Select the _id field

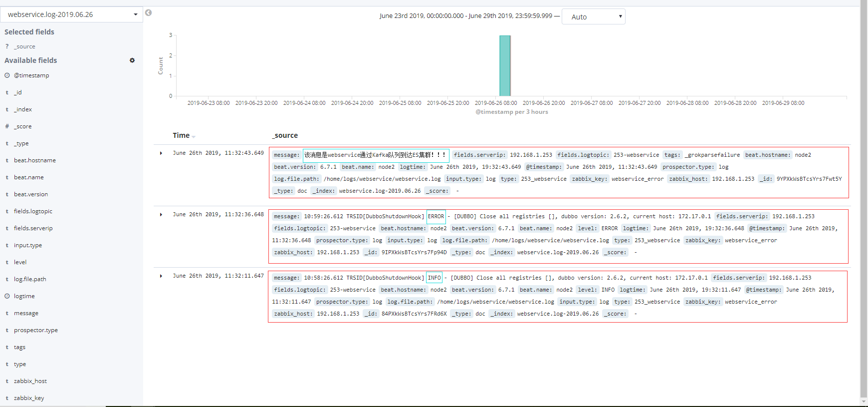pos(18,92)
